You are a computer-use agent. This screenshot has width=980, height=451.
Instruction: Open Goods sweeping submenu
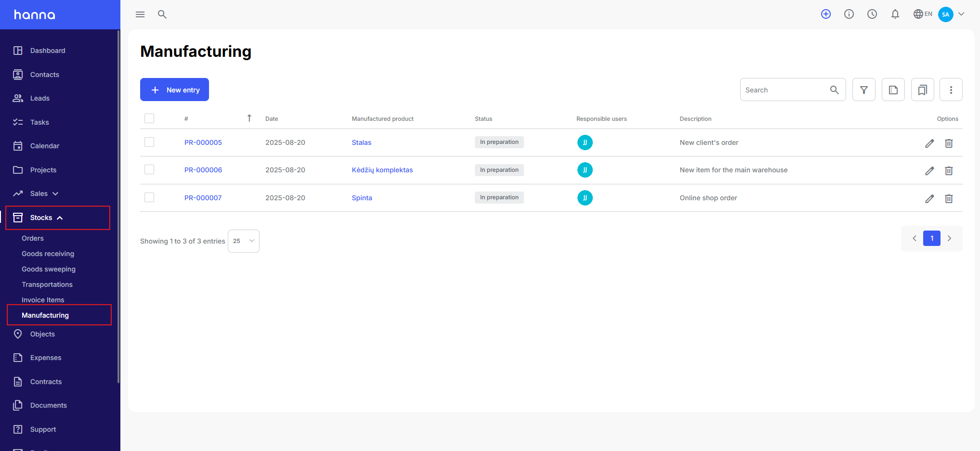pos(49,269)
